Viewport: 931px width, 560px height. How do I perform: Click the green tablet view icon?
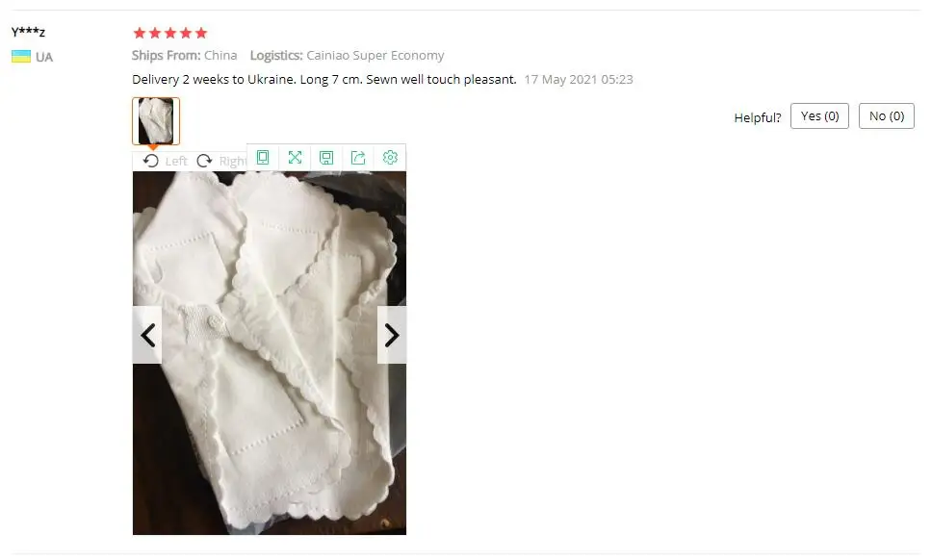point(263,157)
